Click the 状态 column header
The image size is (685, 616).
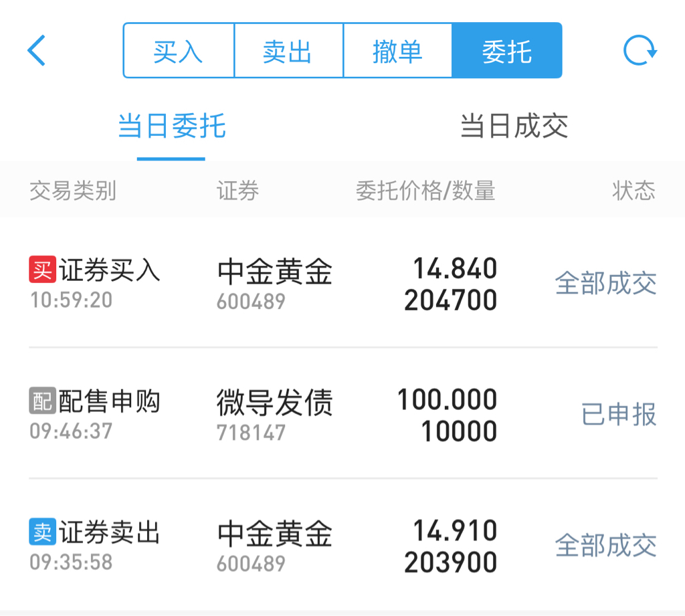point(634,191)
